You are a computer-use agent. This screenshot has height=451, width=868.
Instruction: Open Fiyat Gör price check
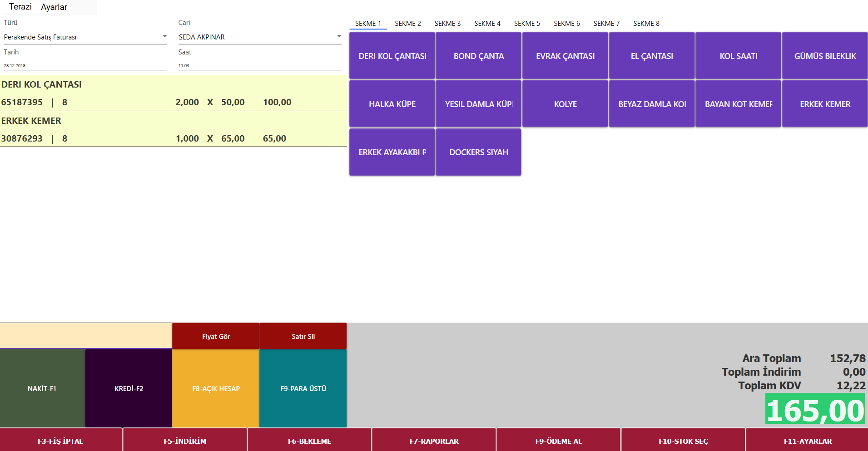coord(216,336)
